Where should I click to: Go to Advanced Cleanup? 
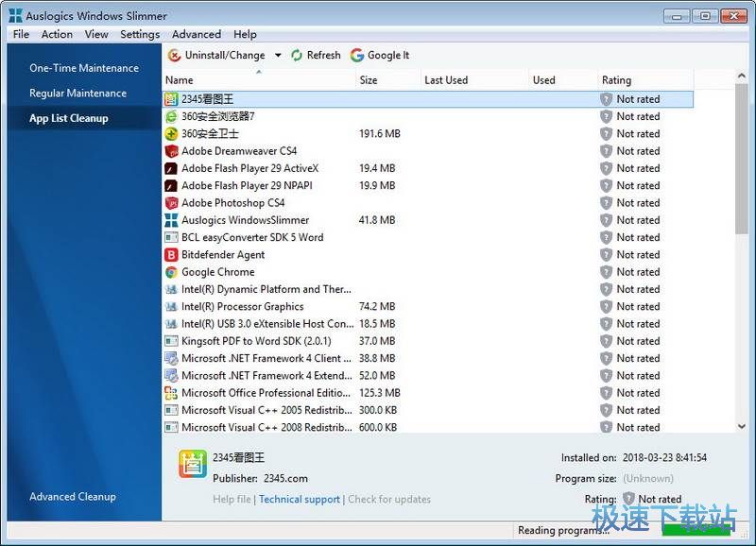pos(73,497)
